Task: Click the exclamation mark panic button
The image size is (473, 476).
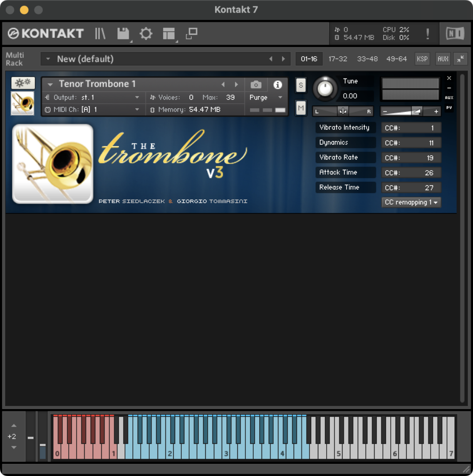Action: point(427,33)
